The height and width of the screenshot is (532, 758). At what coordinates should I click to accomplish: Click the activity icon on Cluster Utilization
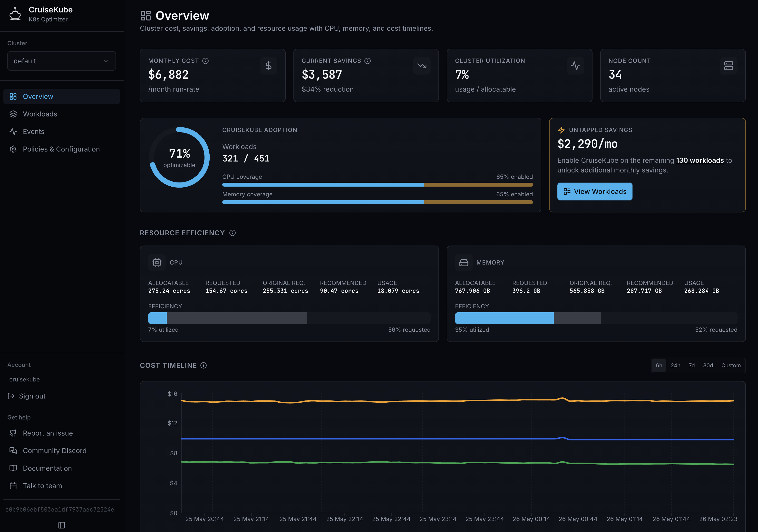[575, 66]
